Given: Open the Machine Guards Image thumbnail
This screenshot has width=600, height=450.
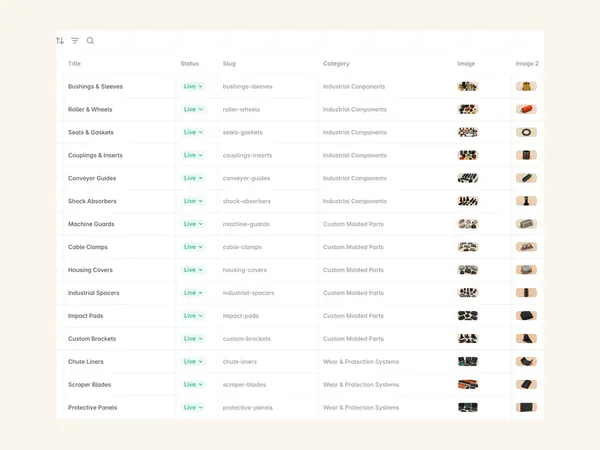Looking at the screenshot, I should (468, 224).
